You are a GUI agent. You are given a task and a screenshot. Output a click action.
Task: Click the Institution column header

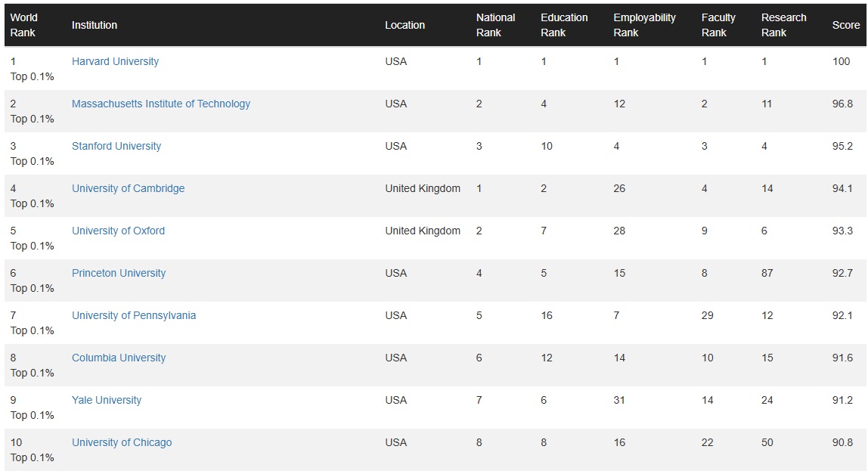[95, 25]
